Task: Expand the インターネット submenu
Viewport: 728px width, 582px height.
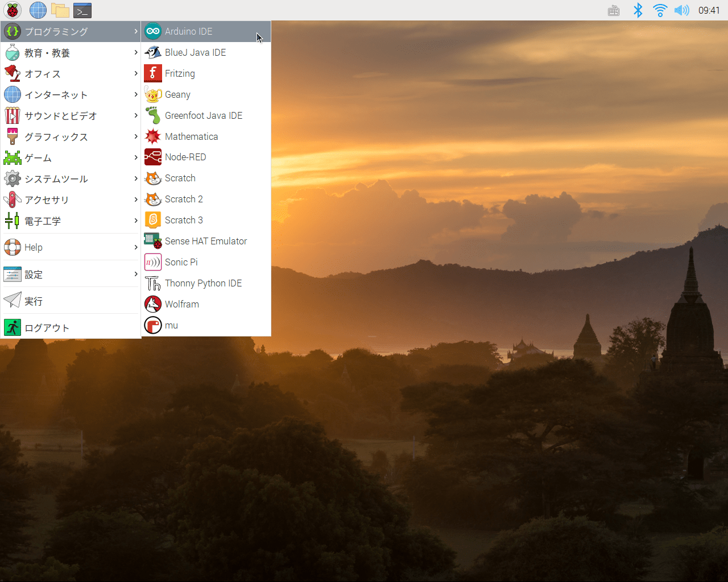Action: point(56,95)
